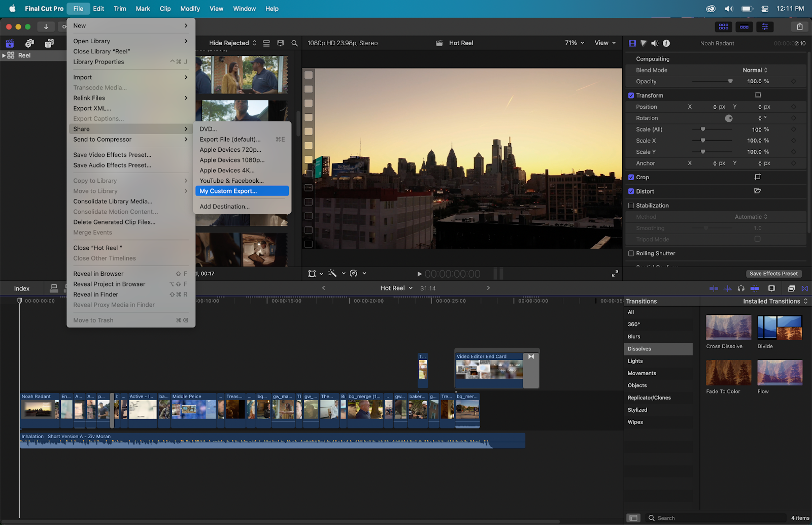Image resolution: width=812 pixels, height=525 pixels.
Task: Toggle timeline layout icon in toolbar
Action: 744,26
